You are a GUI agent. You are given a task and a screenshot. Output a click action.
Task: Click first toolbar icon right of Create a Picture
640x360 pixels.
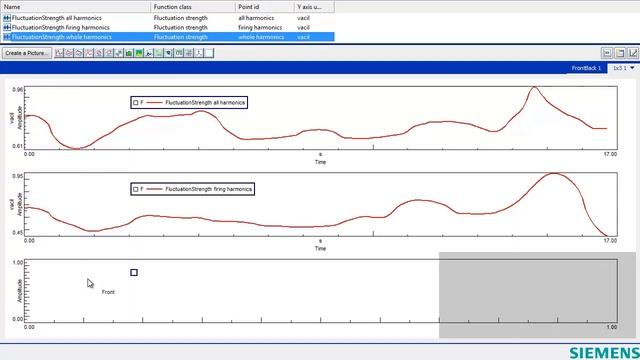point(59,53)
